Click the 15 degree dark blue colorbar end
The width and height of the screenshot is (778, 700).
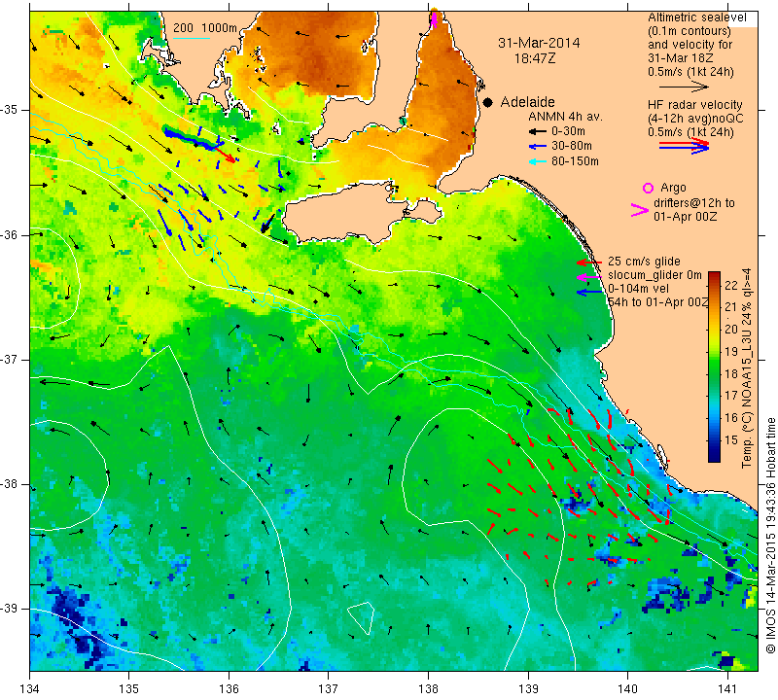pyautogui.click(x=714, y=451)
